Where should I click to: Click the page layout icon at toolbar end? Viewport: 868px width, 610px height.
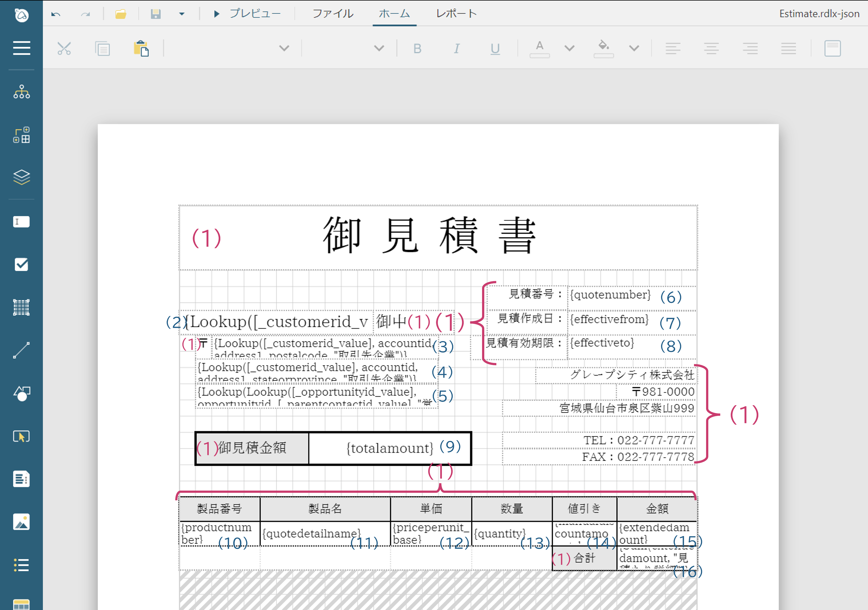point(833,48)
